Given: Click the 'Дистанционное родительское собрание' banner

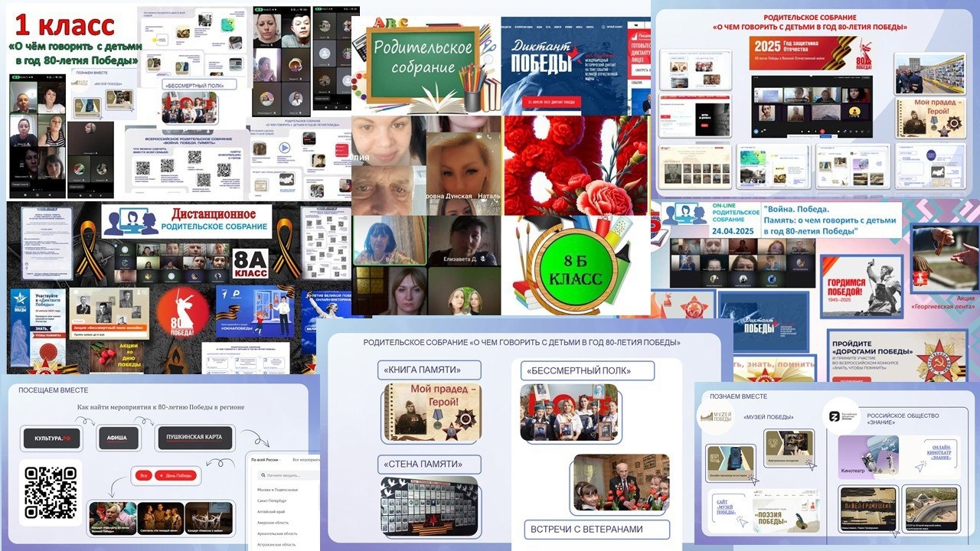Looking at the screenshot, I should coord(187,220).
